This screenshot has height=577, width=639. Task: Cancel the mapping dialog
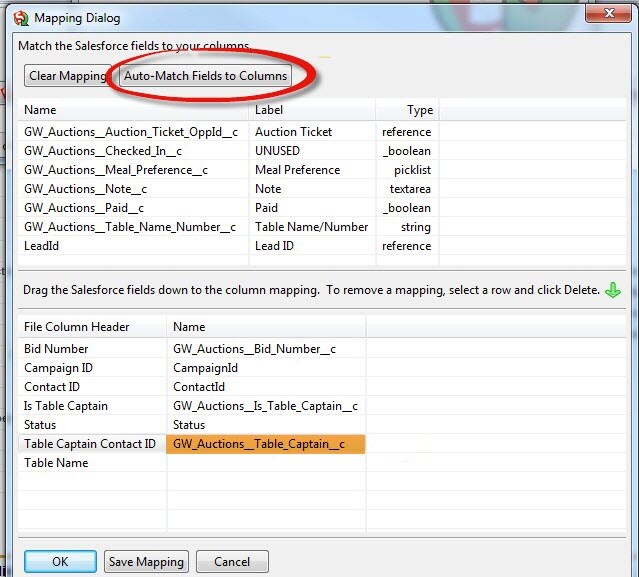pyautogui.click(x=232, y=562)
